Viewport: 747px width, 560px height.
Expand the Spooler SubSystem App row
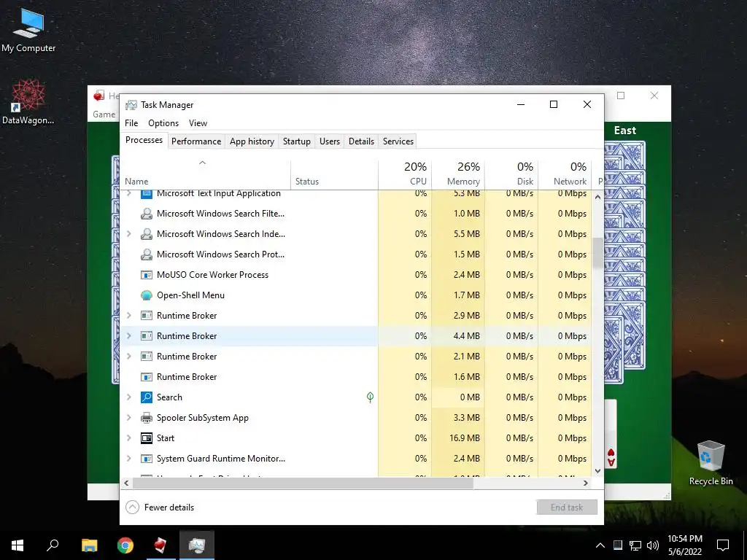click(128, 418)
